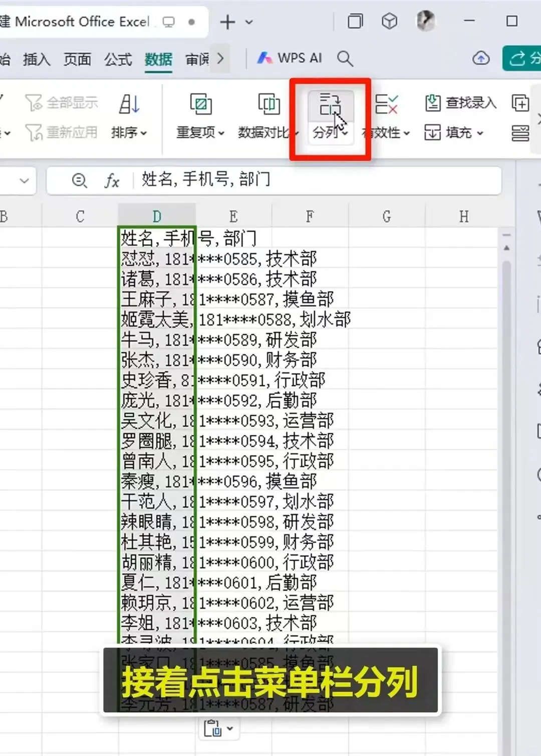Expand the 填充 dropdown arrow

tap(480, 133)
